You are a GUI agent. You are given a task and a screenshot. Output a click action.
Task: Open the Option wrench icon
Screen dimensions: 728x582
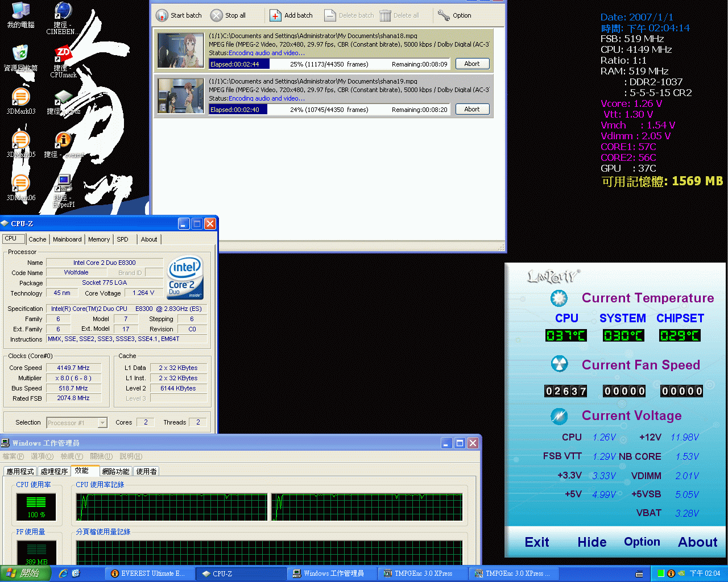click(444, 15)
